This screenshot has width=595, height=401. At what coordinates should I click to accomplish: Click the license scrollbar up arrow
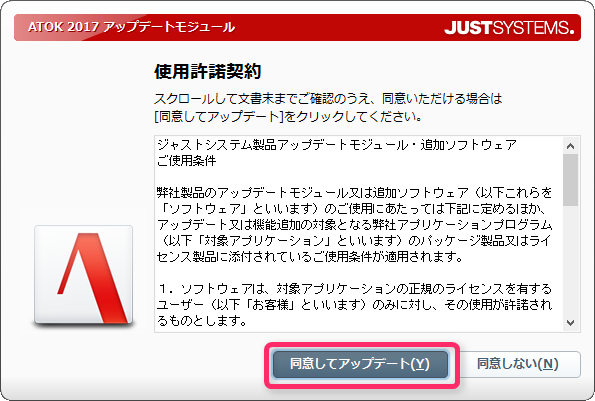[x=570, y=146]
